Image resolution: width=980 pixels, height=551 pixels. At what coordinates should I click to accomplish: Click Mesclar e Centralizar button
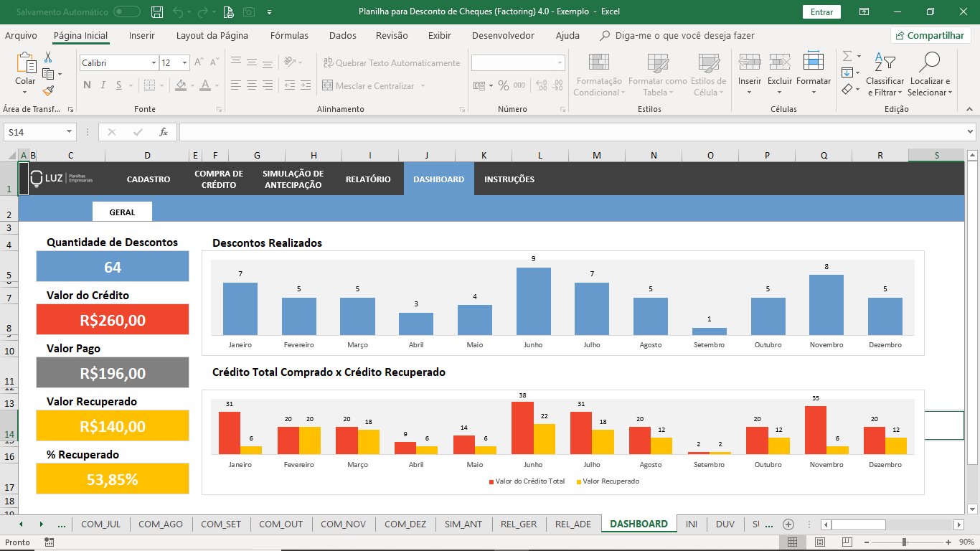point(369,86)
